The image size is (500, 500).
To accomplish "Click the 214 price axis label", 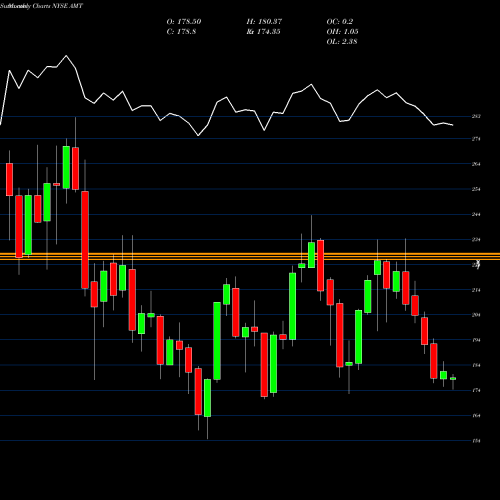I will coord(476,290).
